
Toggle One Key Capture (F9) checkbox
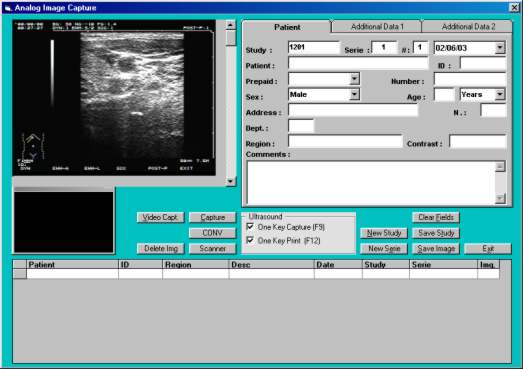(x=250, y=227)
